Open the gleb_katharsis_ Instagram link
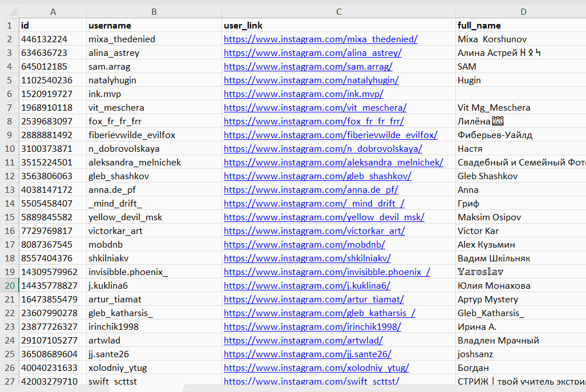The width and height of the screenshot is (586, 392). point(320,313)
